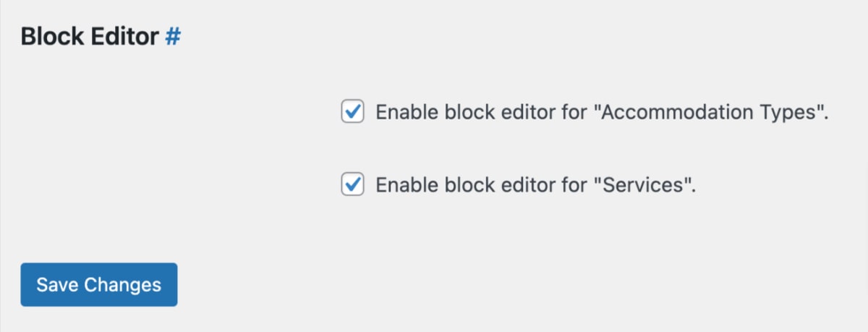Disable block editor for Services
Viewport: 868px width, 332px height.
(x=352, y=184)
